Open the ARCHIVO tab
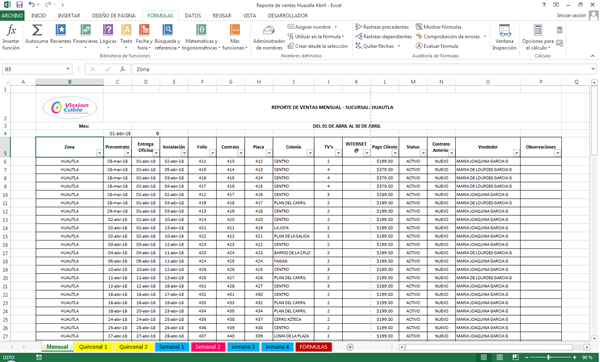The width and height of the screenshot is (600, 362). coord(12,16)
